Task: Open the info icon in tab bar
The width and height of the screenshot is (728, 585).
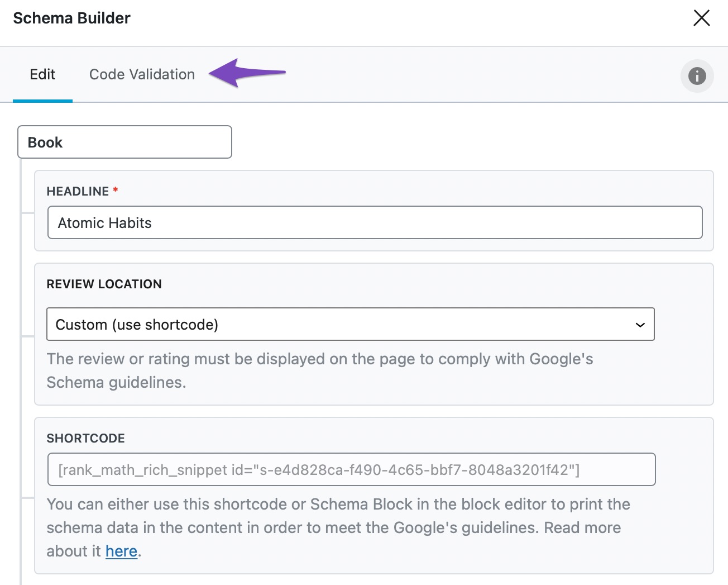Action: [697, 76]
